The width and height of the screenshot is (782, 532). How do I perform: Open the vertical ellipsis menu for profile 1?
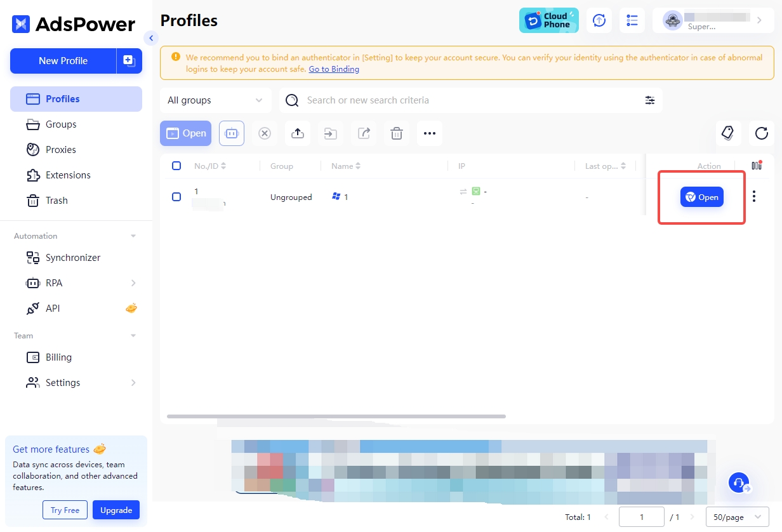pos(754,197)
